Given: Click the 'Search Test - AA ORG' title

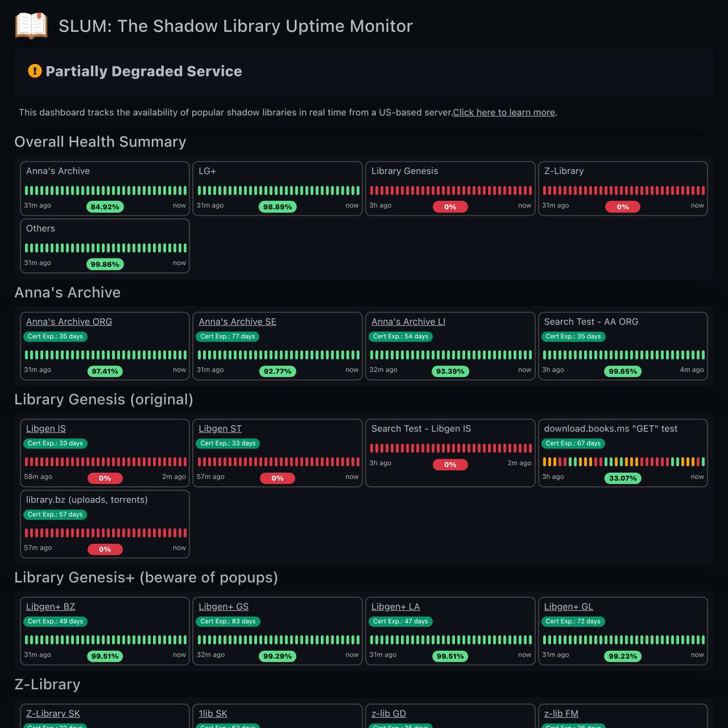Looking at the screenshot, I should [591, 322].
